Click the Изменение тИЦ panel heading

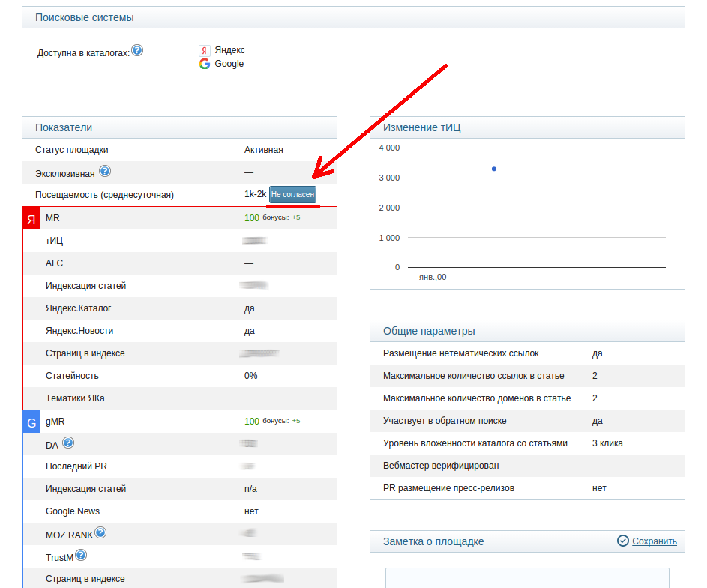[421, 127]
